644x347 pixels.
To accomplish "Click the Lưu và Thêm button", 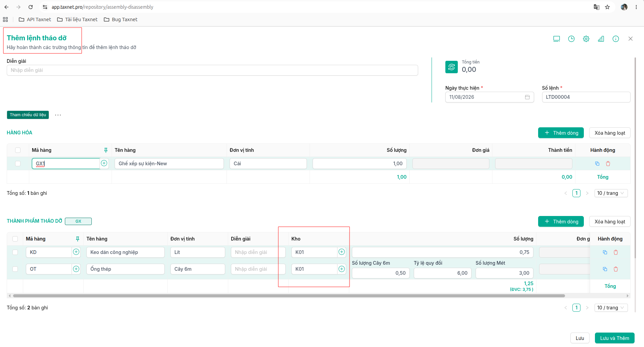I will point(614,338).
